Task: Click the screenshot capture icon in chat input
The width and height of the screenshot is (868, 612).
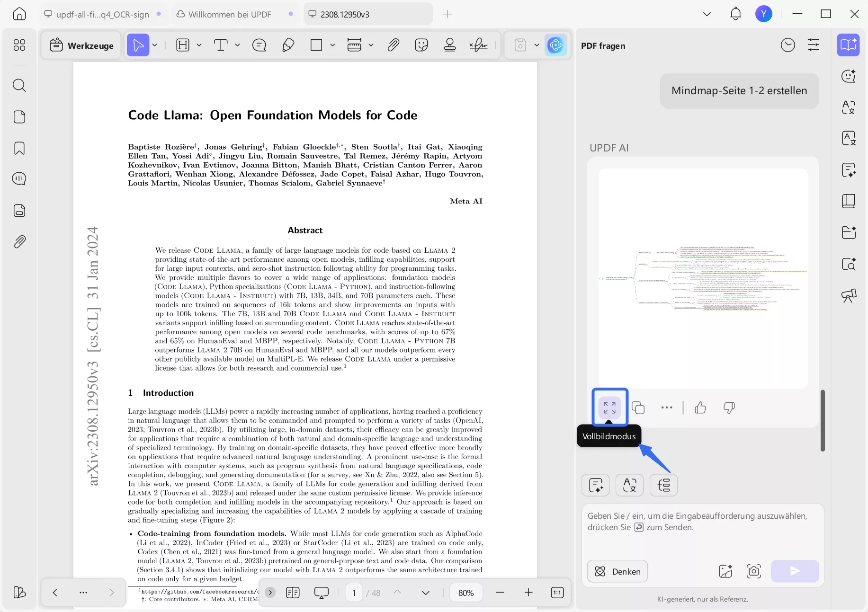Action: (754, 571)
